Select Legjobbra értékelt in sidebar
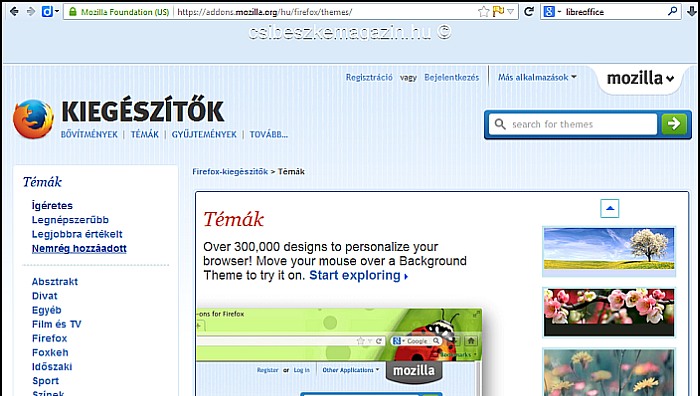 [x=77, y=234]
